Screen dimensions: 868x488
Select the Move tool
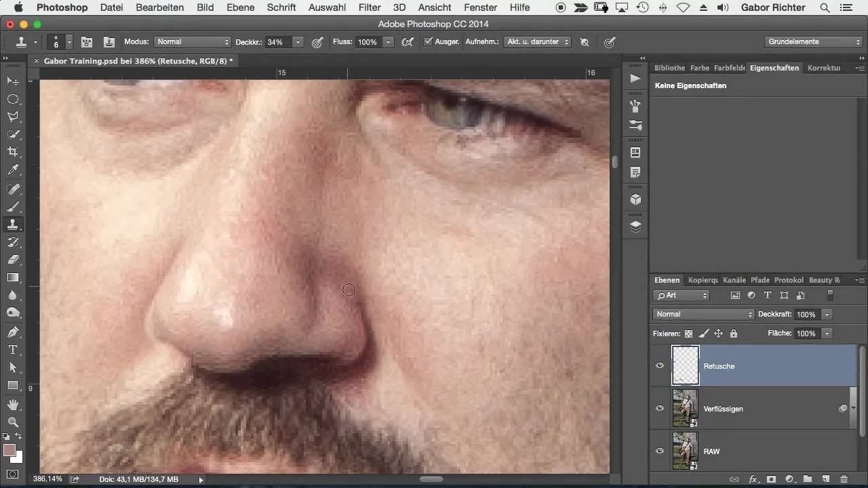(x=13, y=81)
